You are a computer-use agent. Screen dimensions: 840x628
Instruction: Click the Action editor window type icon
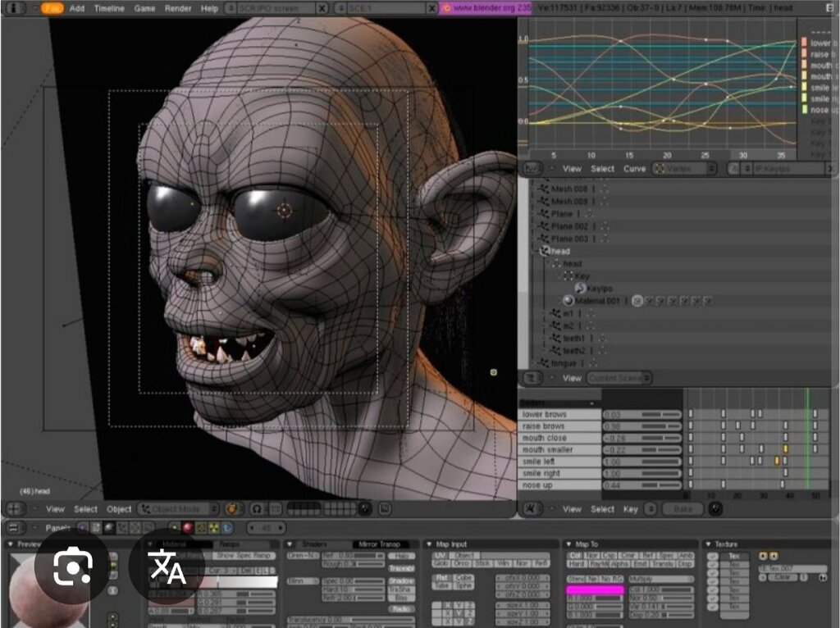(530, 508)
